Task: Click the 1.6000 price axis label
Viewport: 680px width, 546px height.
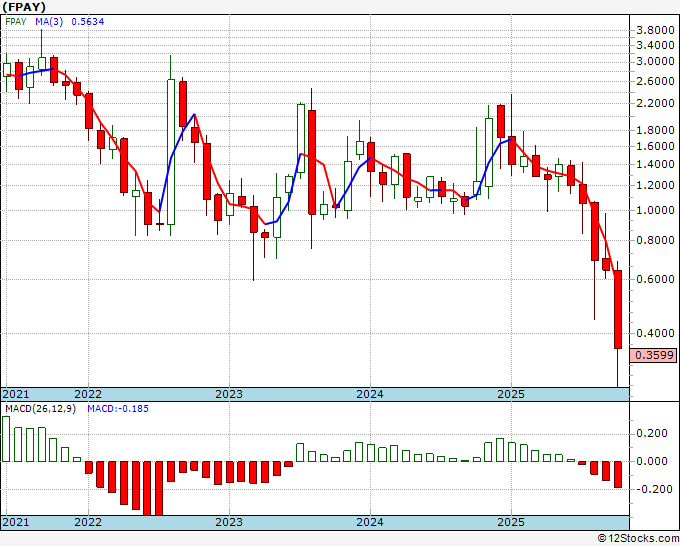Action: [x=655, y=146]
